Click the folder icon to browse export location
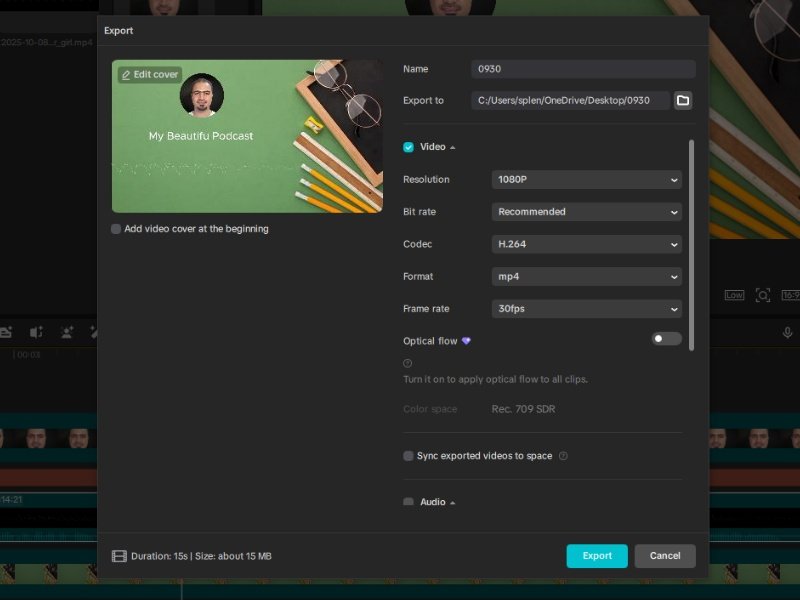 coord(683,100)
